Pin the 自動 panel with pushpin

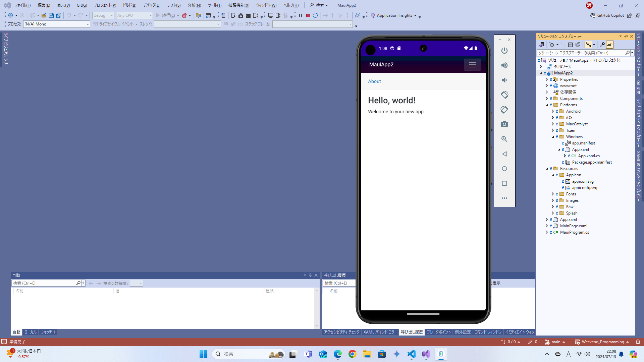(x=310, y=275)
